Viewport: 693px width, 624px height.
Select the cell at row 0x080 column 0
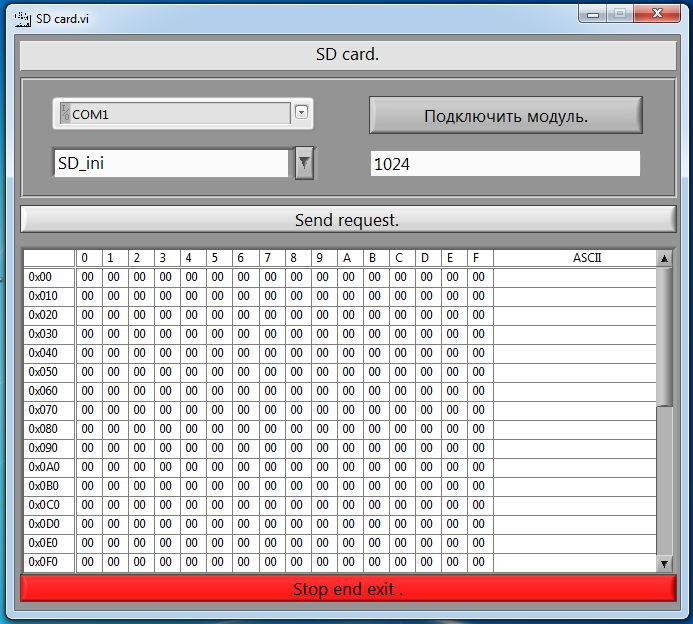(x=88, y=429)
